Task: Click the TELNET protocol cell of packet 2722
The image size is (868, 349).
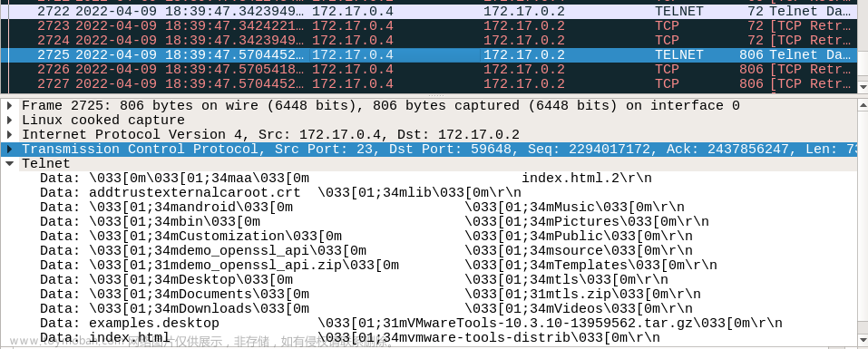Action: [x=678, y=11]
